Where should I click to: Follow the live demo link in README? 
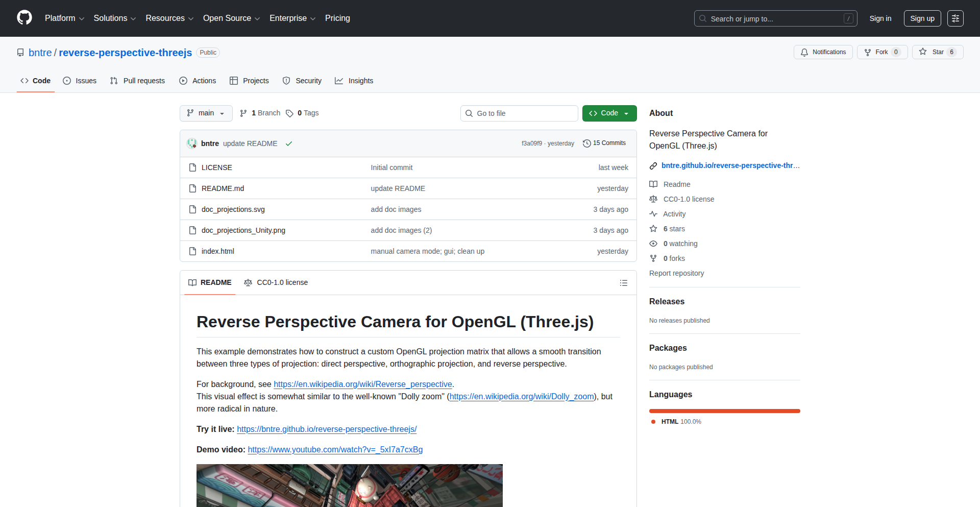coord(326,429)
